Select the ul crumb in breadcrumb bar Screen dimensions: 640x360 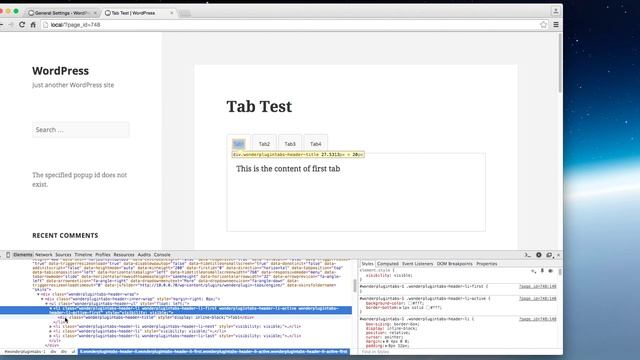point(73,351)
